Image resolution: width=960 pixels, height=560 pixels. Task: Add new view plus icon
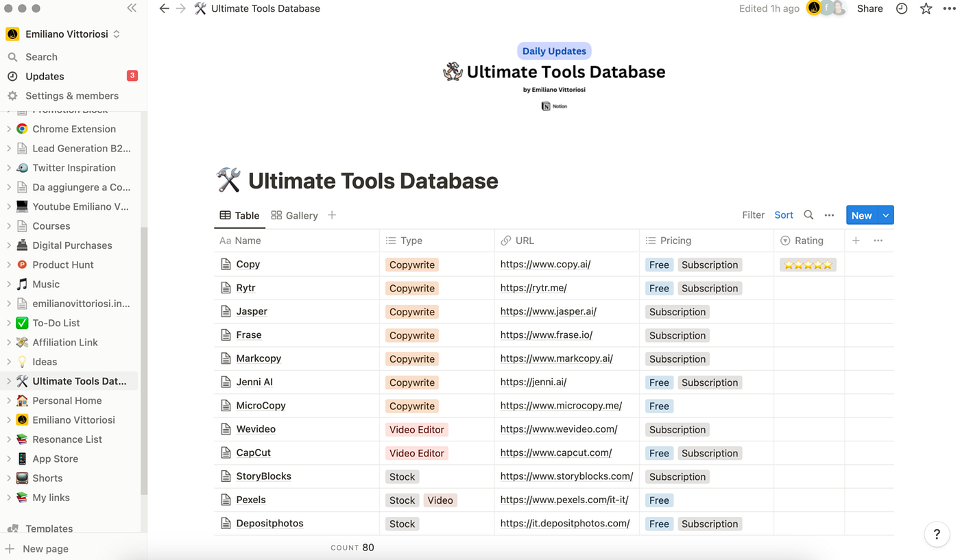click(332, 215)
